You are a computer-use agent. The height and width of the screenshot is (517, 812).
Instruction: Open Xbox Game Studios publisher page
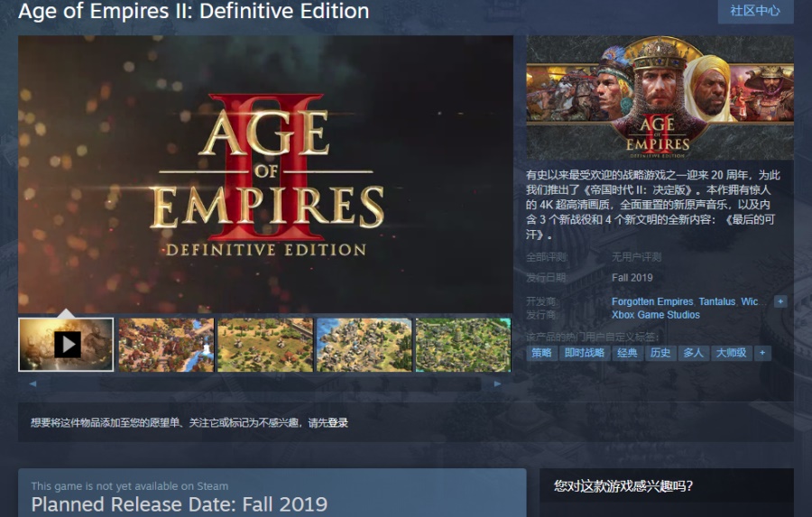(x=655, y=315)
